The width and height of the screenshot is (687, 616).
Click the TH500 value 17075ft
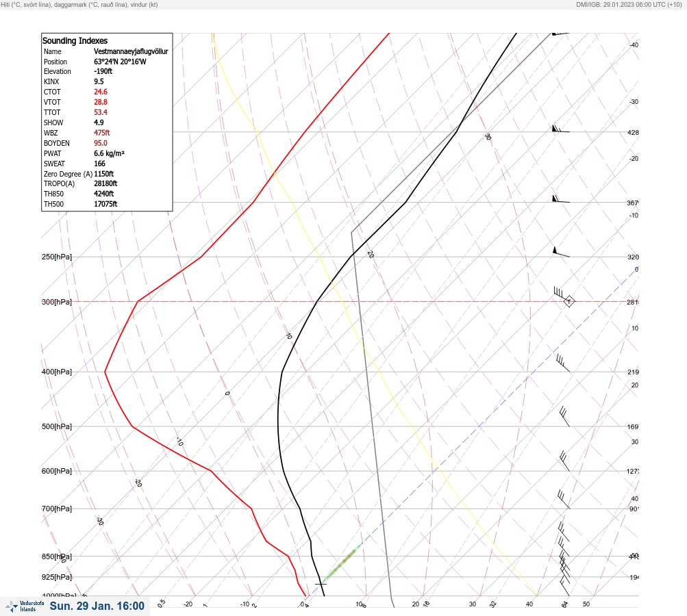click(105, 204)
